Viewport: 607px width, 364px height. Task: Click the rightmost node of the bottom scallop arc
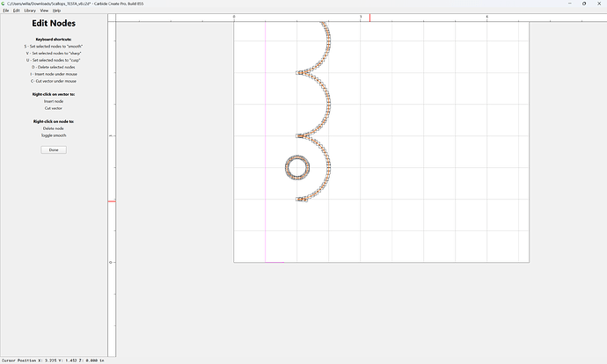click(x=329, y=168)
